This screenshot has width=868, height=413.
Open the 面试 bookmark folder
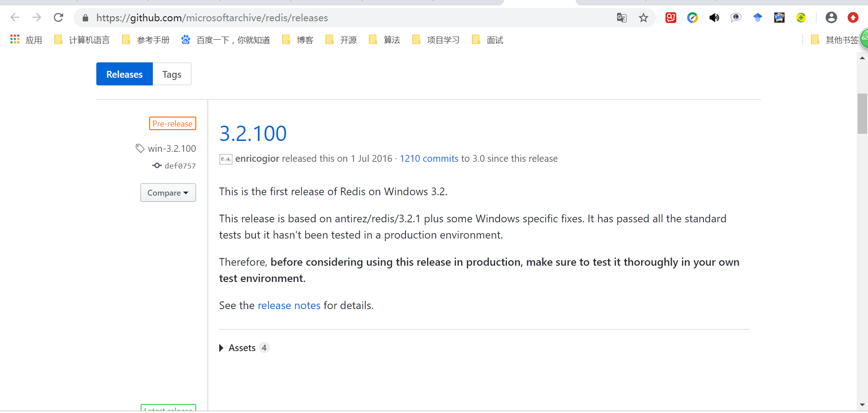(x=487, y=40)
